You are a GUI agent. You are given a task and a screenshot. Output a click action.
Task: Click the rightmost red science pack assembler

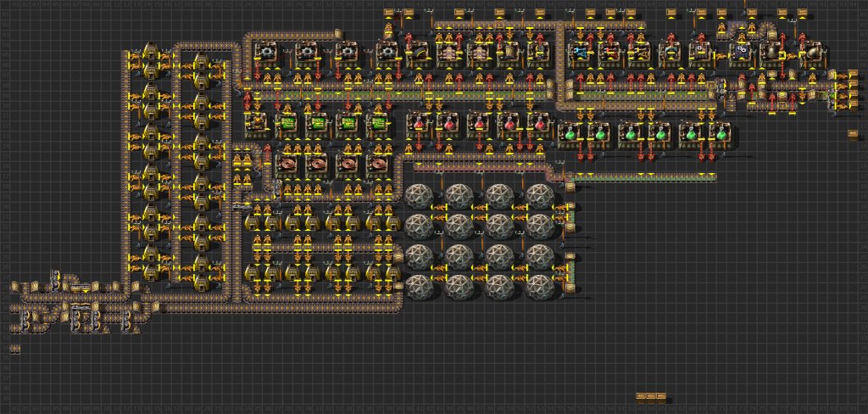[x=539, y=125]
